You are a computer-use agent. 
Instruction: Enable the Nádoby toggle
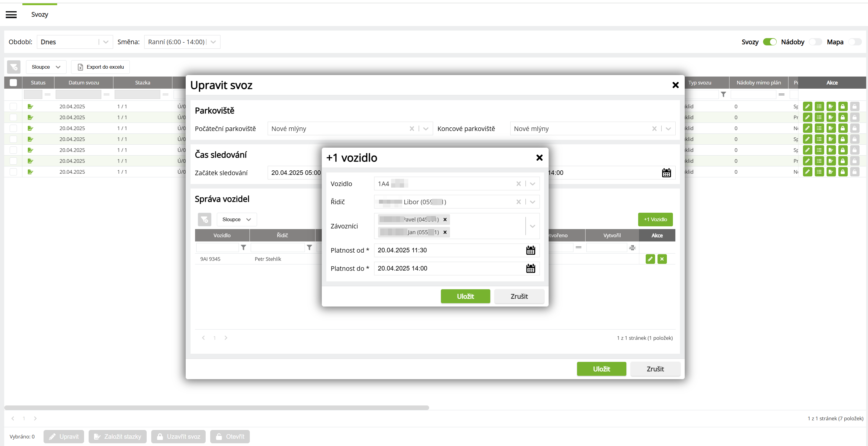[x=815, y=42]
